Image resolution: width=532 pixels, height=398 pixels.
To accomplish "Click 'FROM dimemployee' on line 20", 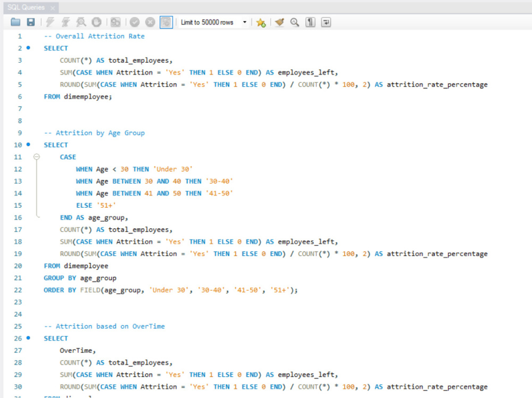I will coord(76,266).
